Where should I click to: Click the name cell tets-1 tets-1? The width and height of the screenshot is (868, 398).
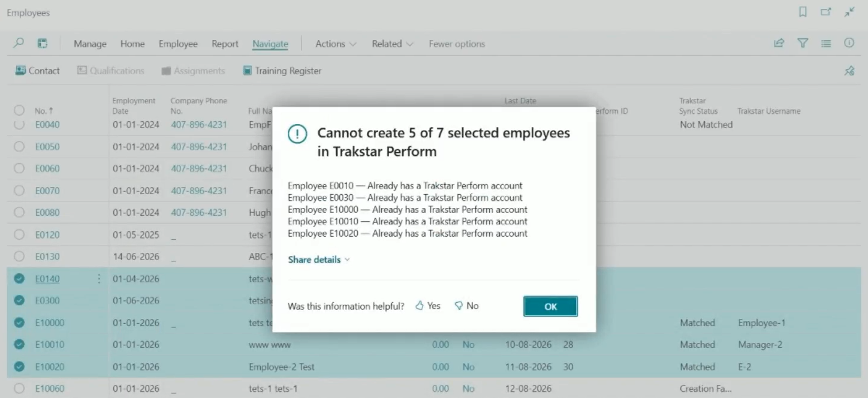(x=273, y=388)
